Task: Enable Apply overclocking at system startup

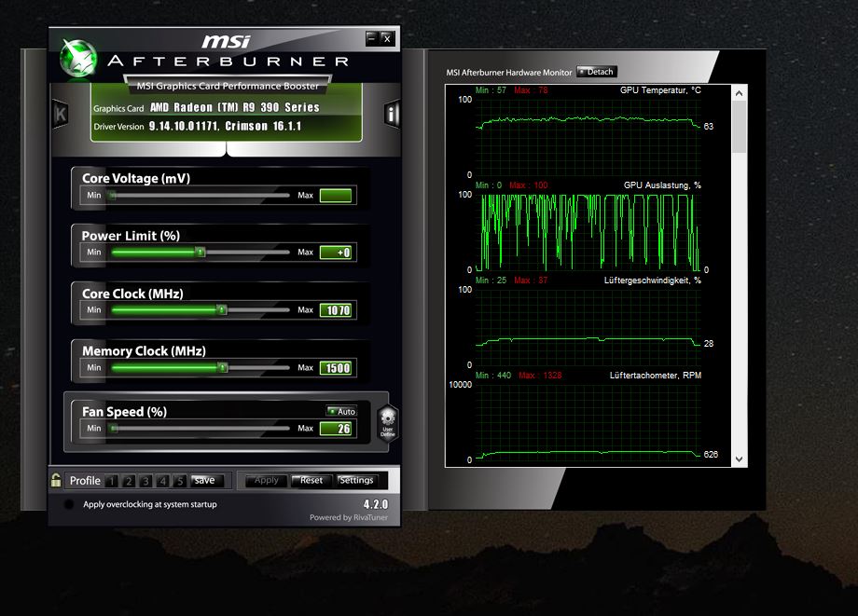Action: [x=69, y=504]
